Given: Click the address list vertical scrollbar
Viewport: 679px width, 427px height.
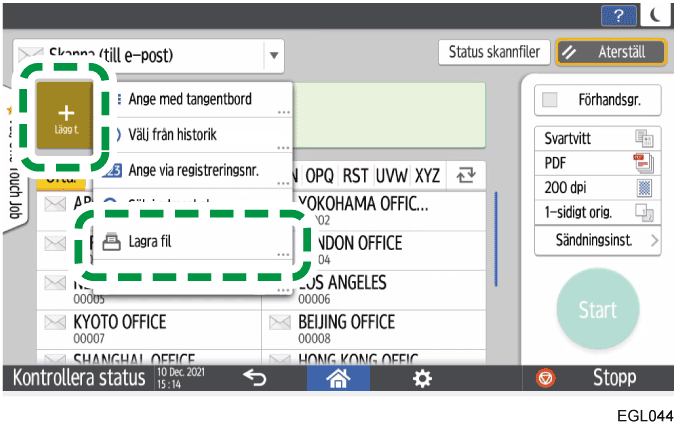Looking at the screenshot, I should 497,240.
